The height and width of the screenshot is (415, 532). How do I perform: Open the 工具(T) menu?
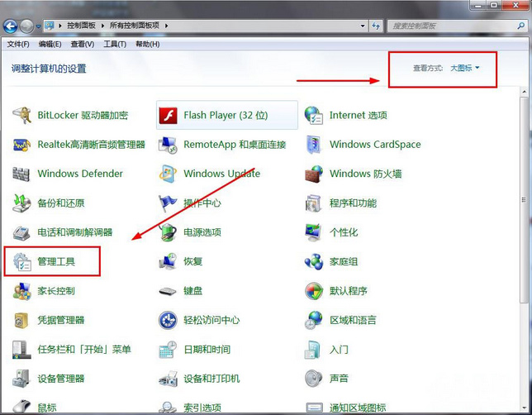click(x=115, y=44)
